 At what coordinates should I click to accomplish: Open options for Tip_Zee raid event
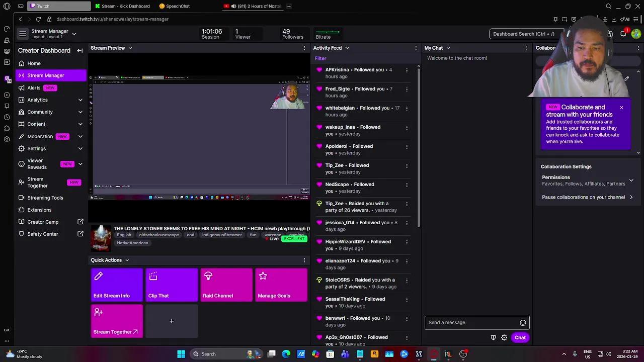pos(407,204)
